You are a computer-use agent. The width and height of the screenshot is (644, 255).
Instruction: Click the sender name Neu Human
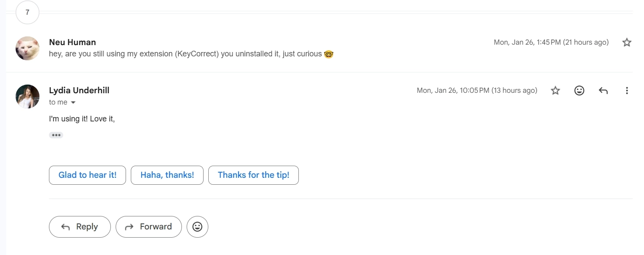coord(72,42)
